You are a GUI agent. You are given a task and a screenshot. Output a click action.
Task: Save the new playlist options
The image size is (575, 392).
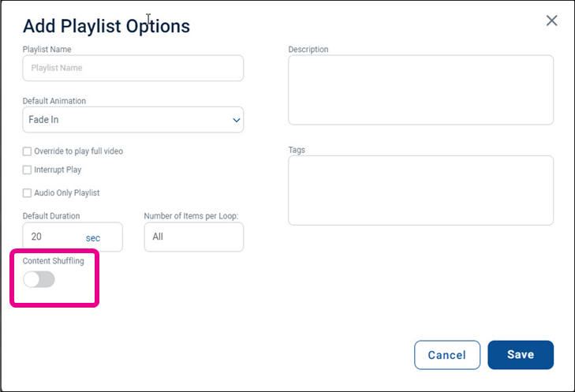tap(521, 355)
